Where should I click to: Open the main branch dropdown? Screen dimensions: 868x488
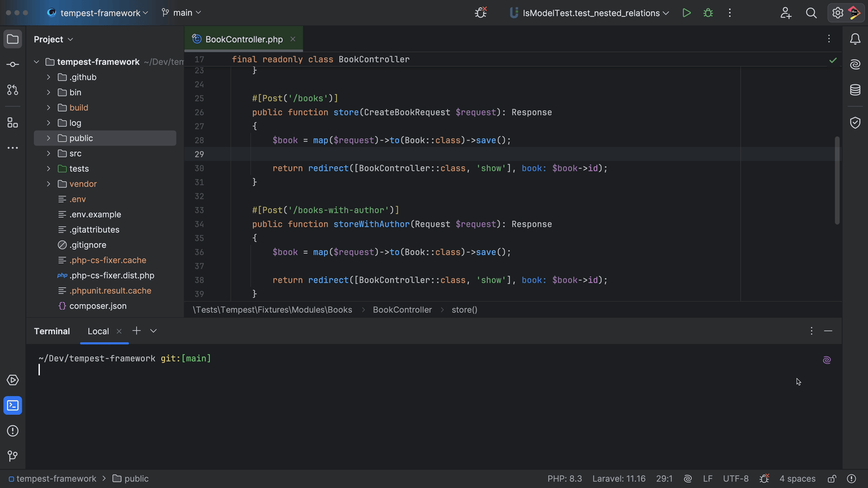(x=182, y=13)
